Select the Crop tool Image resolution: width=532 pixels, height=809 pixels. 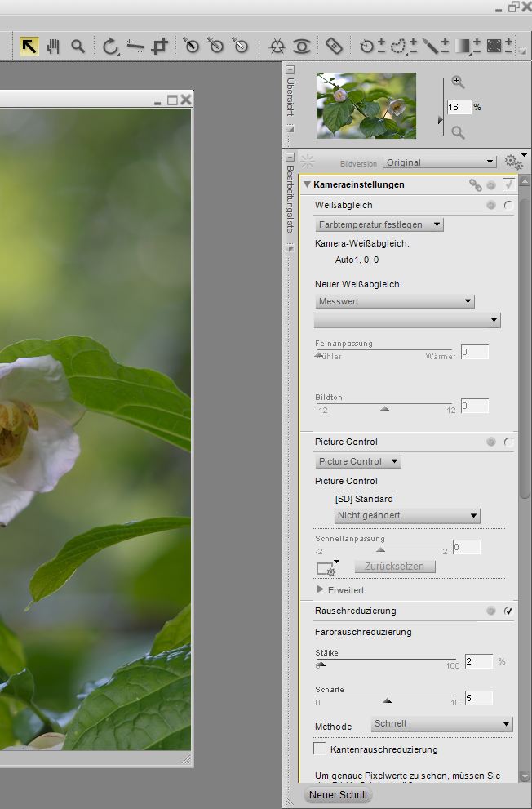[160, 46]
